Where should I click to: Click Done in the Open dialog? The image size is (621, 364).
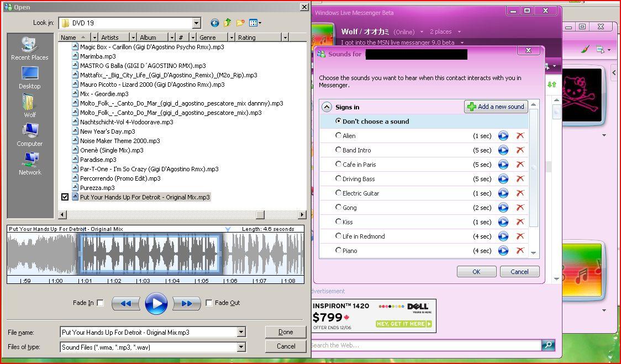click(286, 332)
